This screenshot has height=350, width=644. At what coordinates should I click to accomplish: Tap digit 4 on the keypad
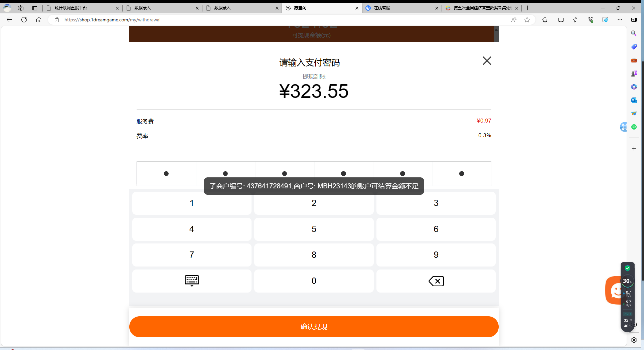point(192,229)
